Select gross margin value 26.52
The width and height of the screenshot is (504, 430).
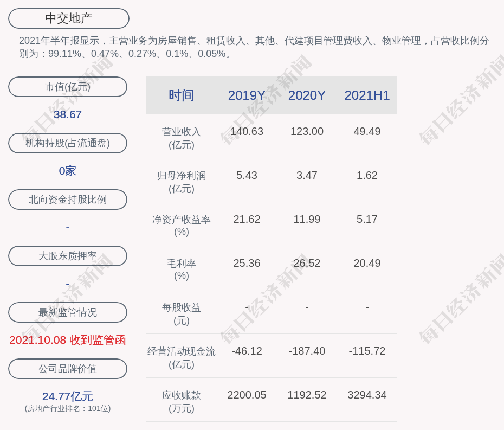(x=307, y=263)
